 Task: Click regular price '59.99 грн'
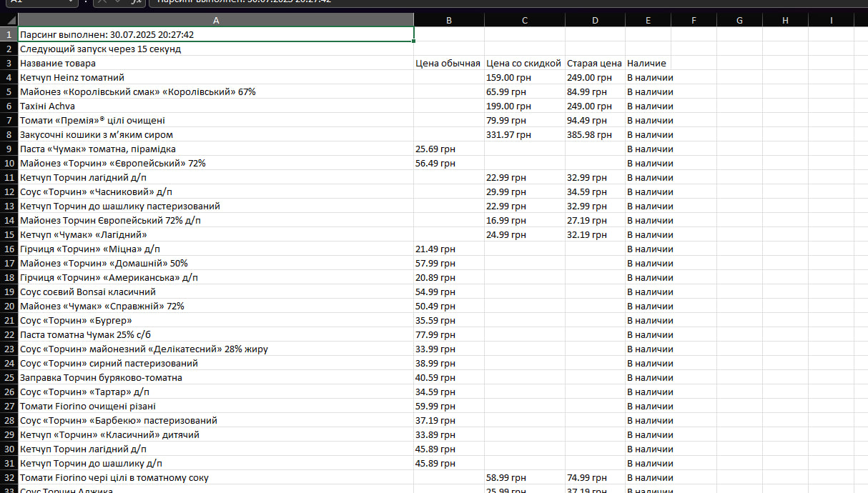tap(449, 406)
